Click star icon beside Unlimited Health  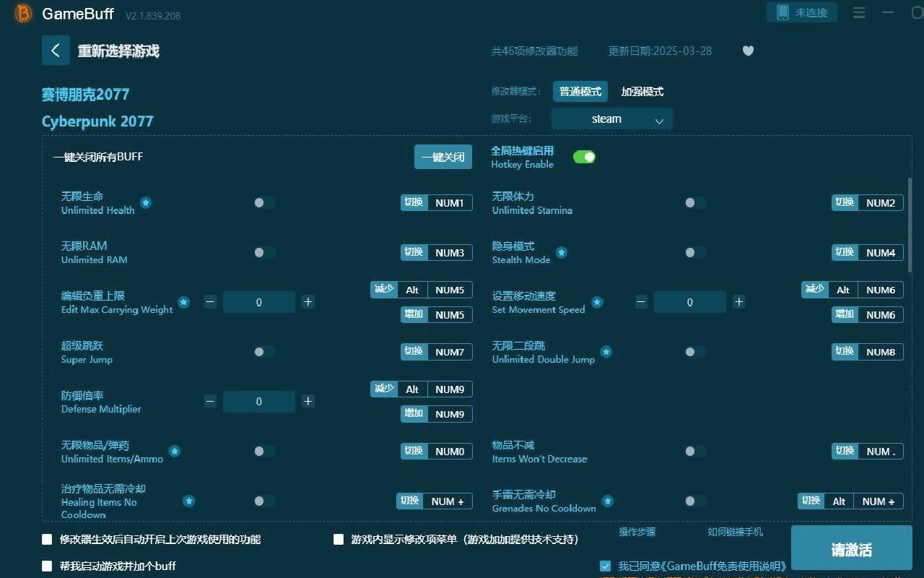coord(146,203)
